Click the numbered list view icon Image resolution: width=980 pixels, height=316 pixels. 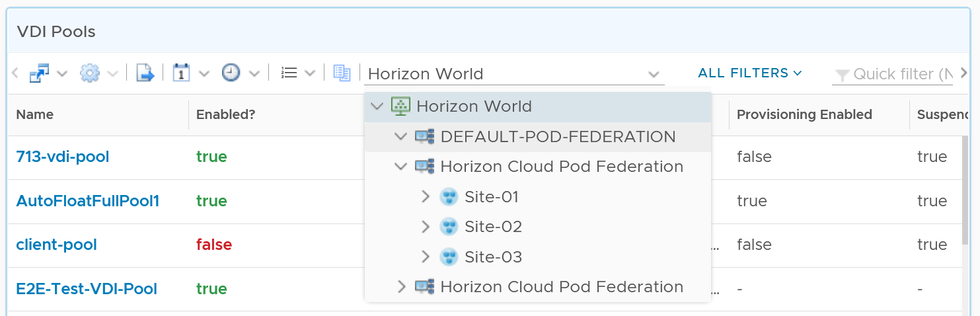(x=288, y=73)
